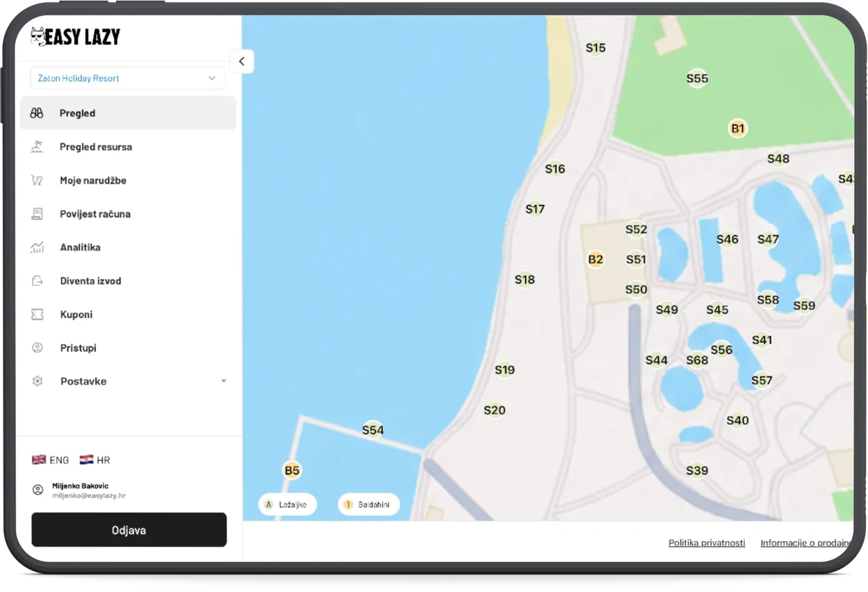868x592 pixels.
Task: Click the export icon beside Diventa izvod
Action: tap(37, 281)
